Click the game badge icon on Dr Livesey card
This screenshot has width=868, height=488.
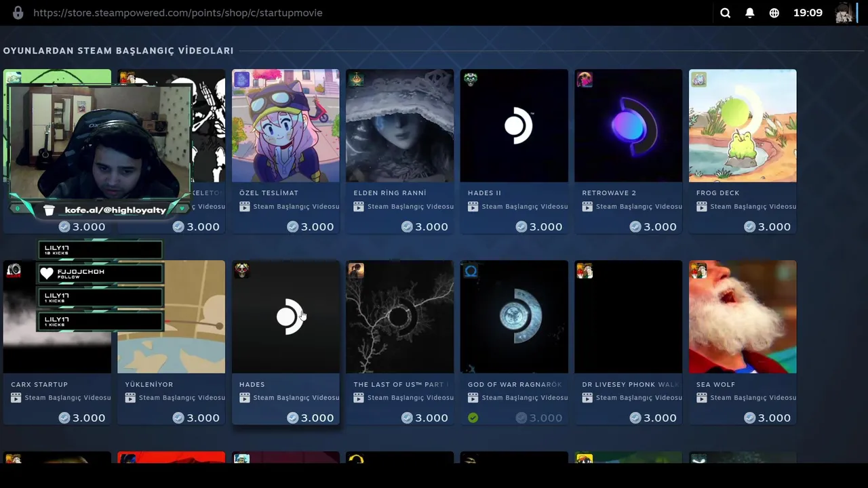point(585,271)
